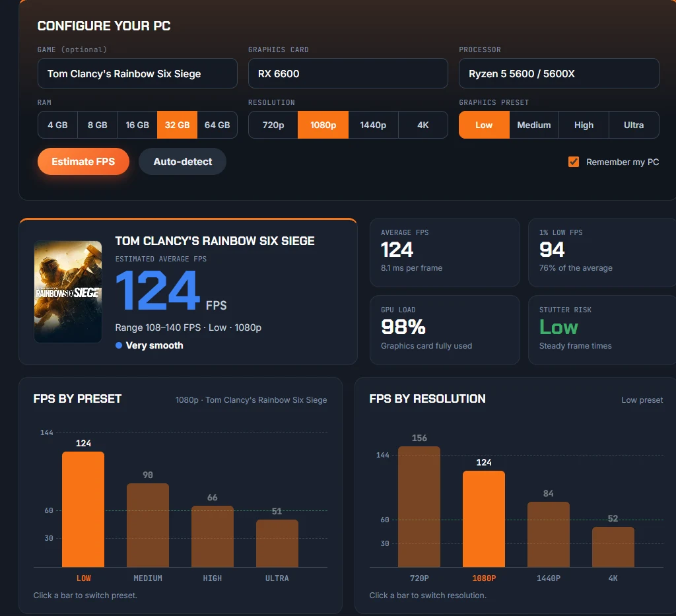Click the Low bar in FPS by Preset

(x=83, y=509)
